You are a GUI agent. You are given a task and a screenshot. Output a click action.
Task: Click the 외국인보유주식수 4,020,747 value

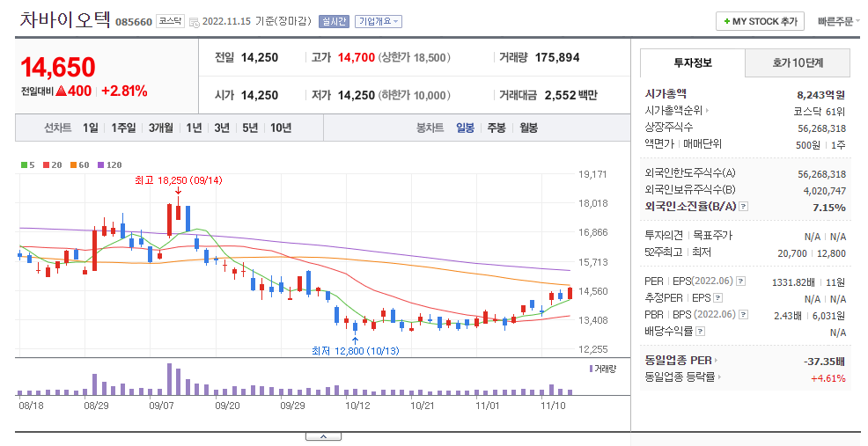point(824,191)
